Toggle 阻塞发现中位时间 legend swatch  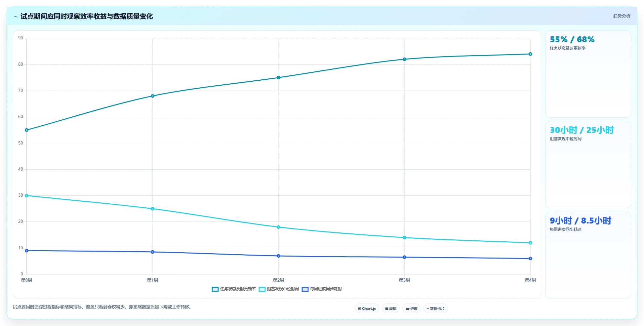262,289
